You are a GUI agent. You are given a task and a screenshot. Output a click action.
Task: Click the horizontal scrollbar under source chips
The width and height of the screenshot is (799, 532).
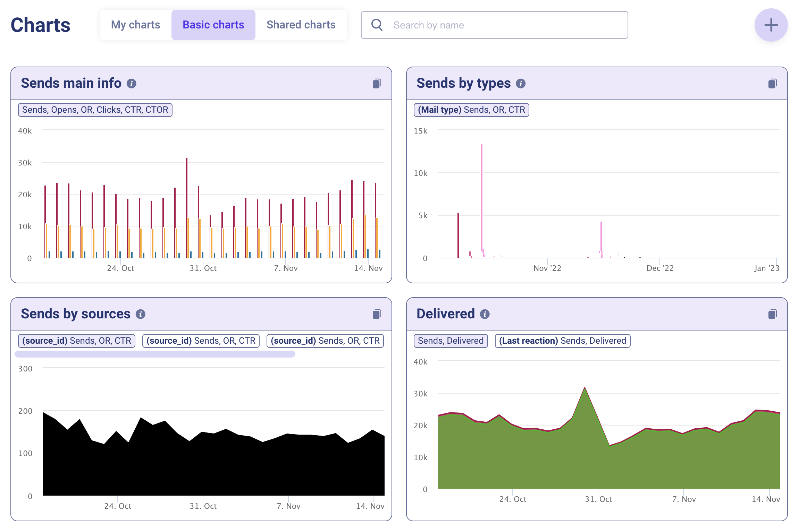[155, 354]
